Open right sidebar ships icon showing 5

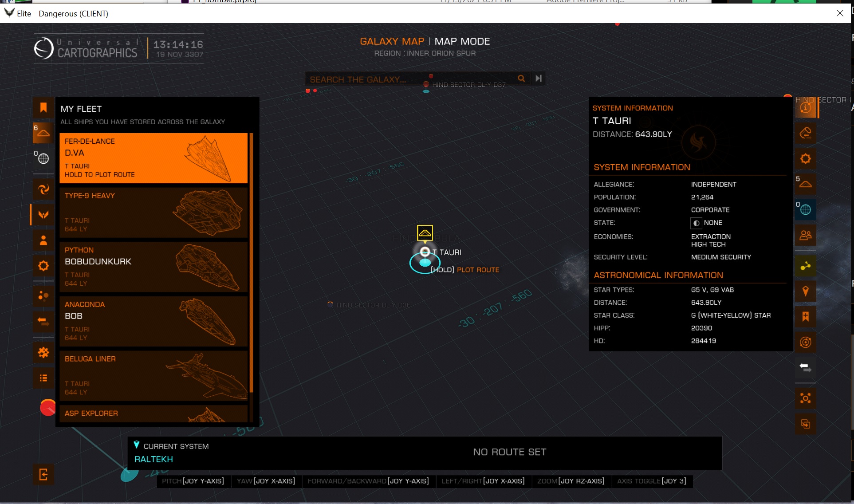806,184
